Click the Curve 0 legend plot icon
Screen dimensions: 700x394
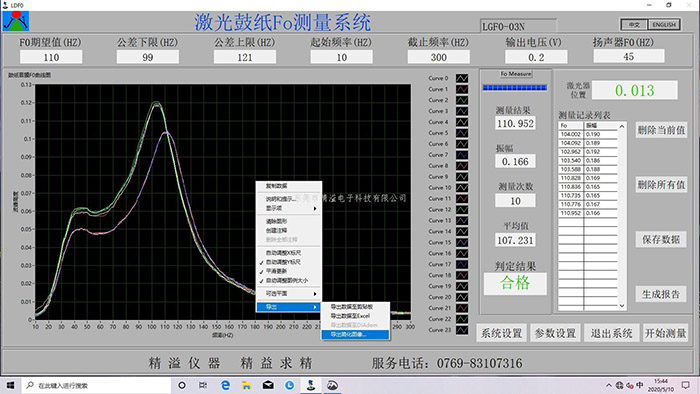tap(462, 78)
